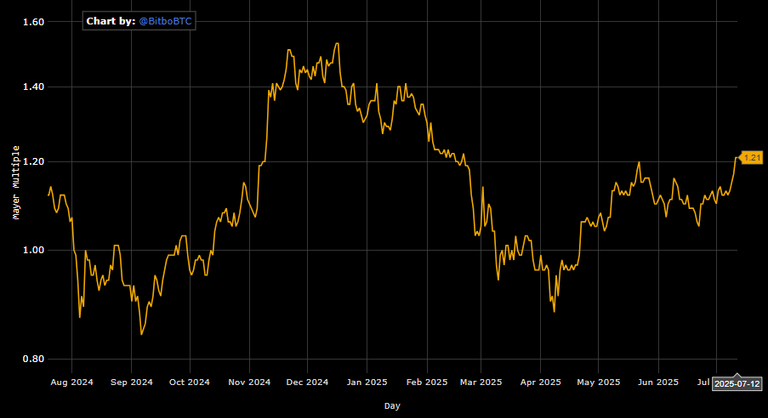
Task: Click the Oct 2024 axis label
Action: (x=189, y=382)
